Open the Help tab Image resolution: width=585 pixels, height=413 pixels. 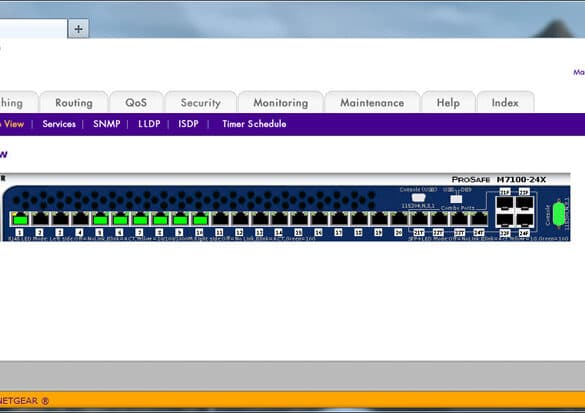448,103
